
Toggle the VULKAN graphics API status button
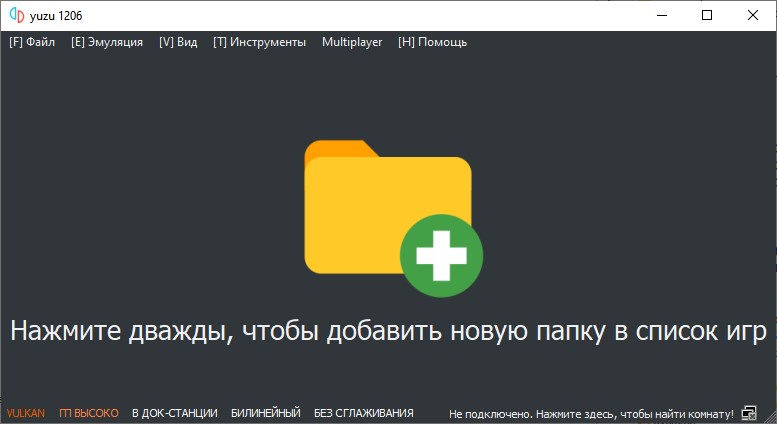(26, 413)
